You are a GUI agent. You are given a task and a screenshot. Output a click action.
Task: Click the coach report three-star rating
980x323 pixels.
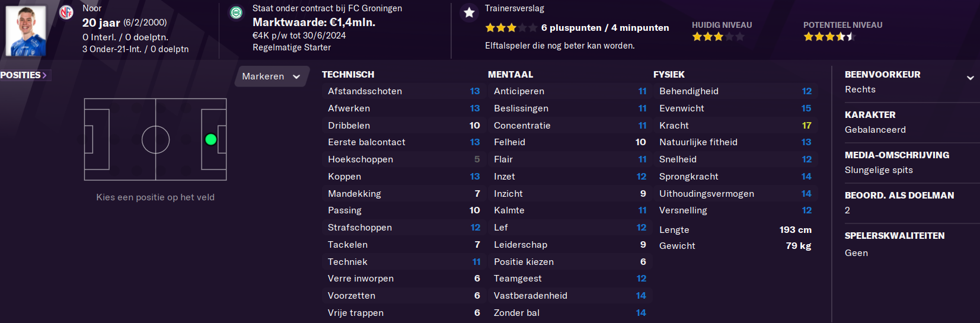click(x=511, y=28)
